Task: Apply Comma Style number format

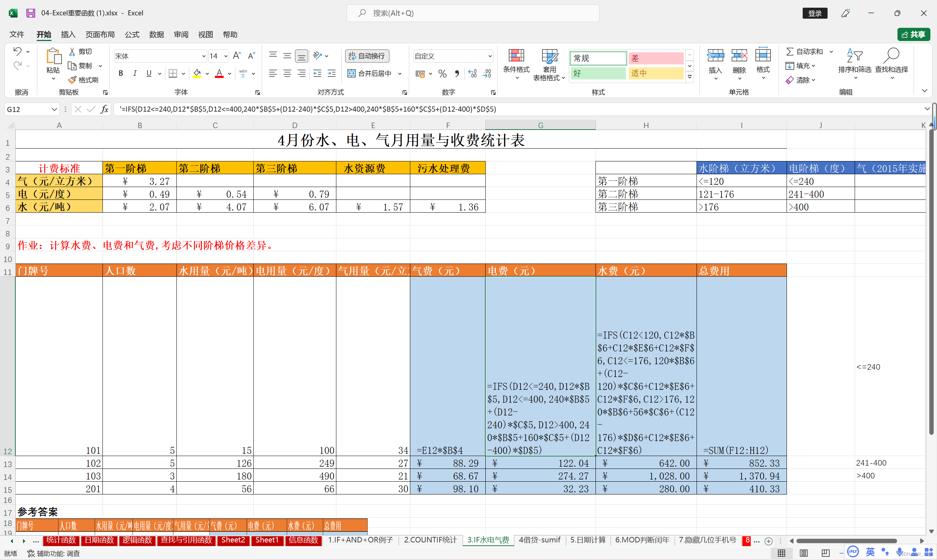Action: click(457, 74)
